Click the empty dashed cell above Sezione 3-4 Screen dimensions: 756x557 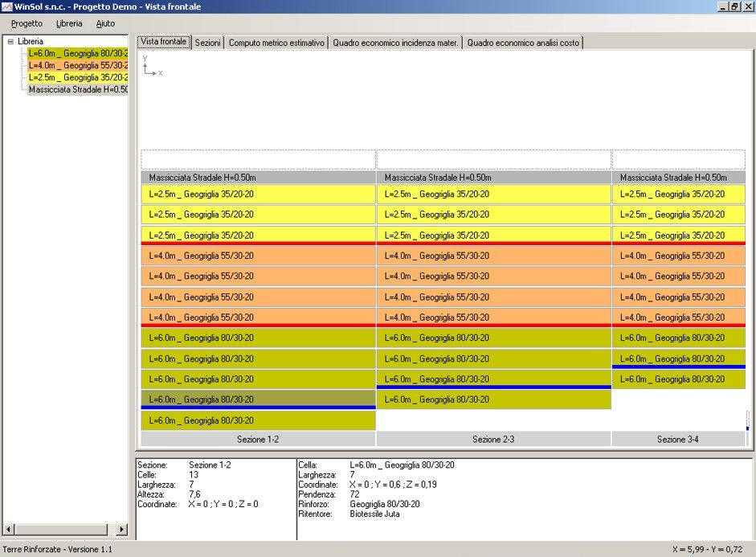(x=678, y=160)
